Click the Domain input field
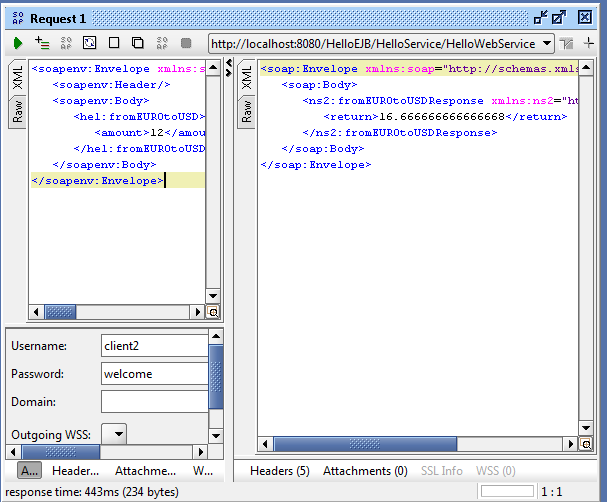This screenshot has height=502, width=607. click(x=153, y=402)
